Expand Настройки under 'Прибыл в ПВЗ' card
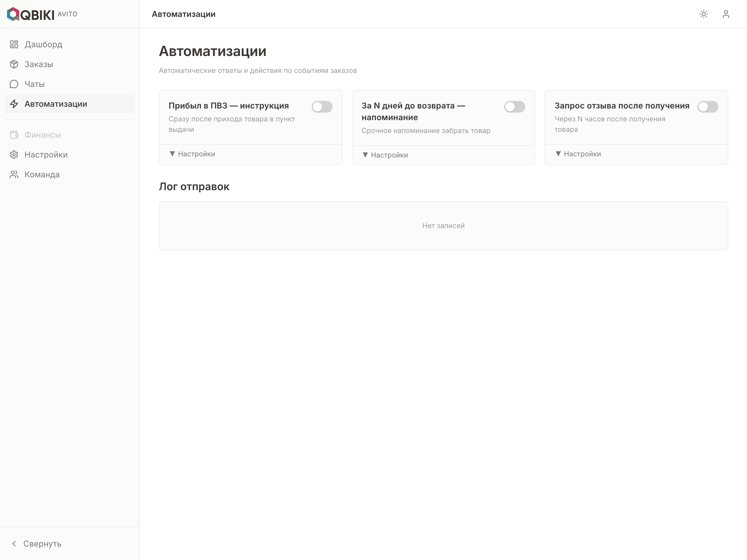The image size is (747, 560). [x=192, y=154]
